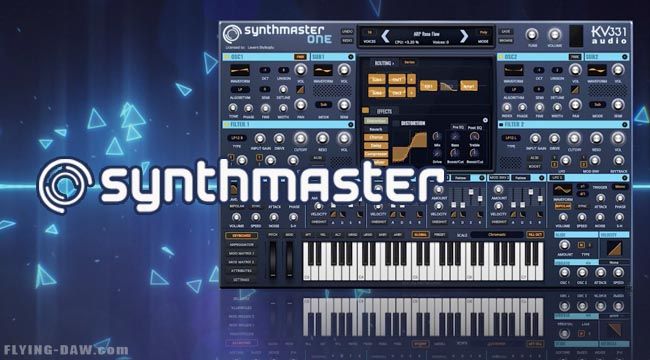Click the Pitch wheel
650x360 pixels.
(x=273, y=259)
